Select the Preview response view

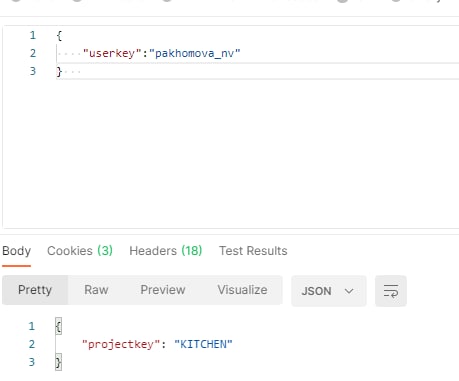coord(163,290)
